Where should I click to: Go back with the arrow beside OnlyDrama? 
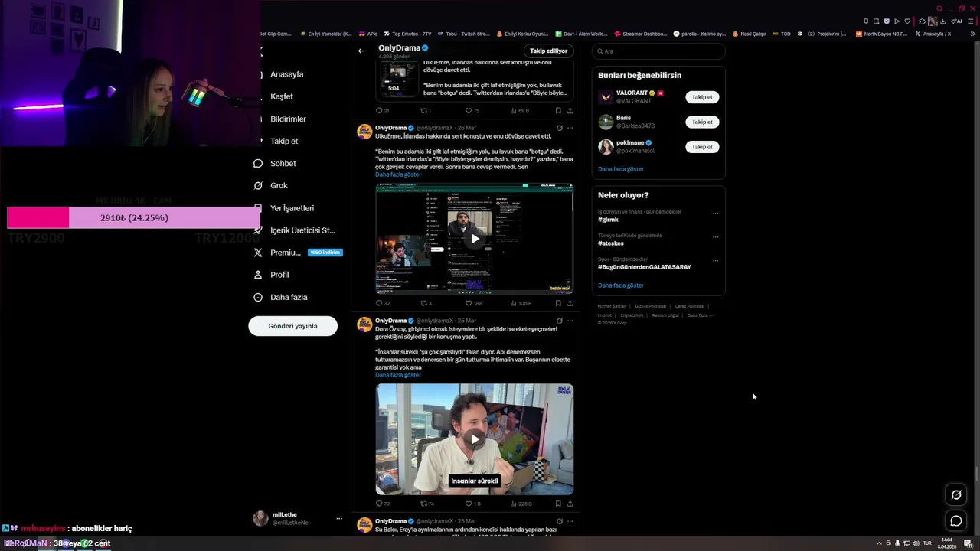pos(361,51)
